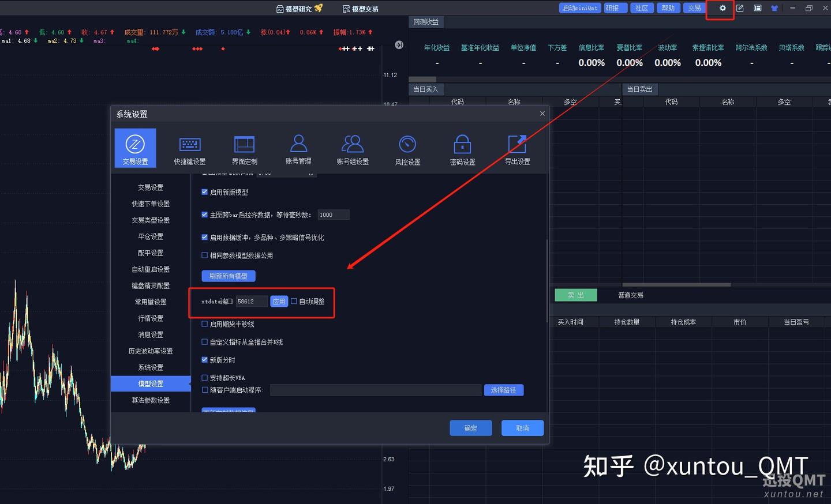831x504 pixels.
Task: Select the 密码设置 lock icon
Action: [x=462, y=148]
